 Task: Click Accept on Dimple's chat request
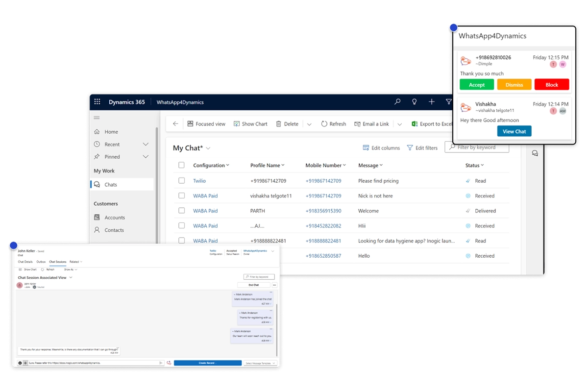click(x=477, y=84)
